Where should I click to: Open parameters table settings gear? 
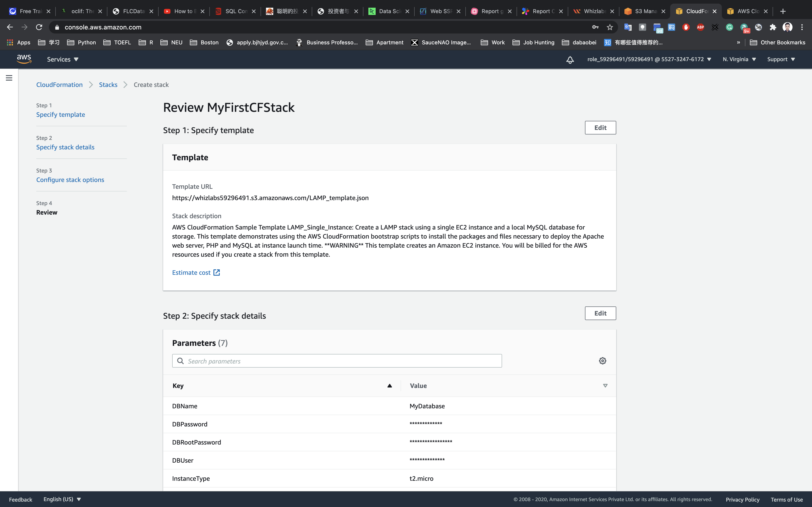click(602, 361)
